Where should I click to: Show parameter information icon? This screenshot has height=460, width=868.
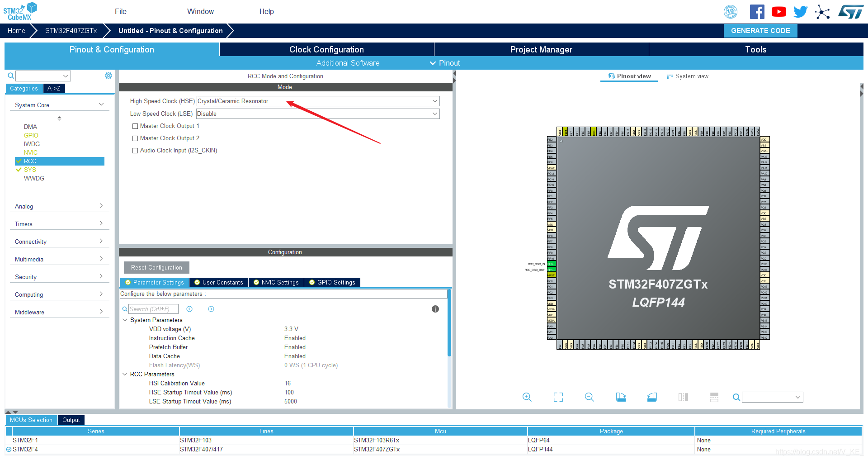(435, 309)
